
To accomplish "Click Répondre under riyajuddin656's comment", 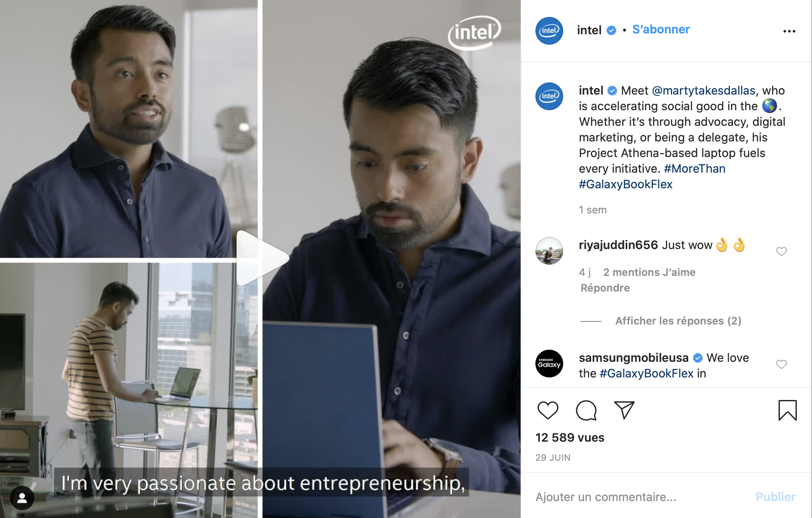I will pos(605,288).
